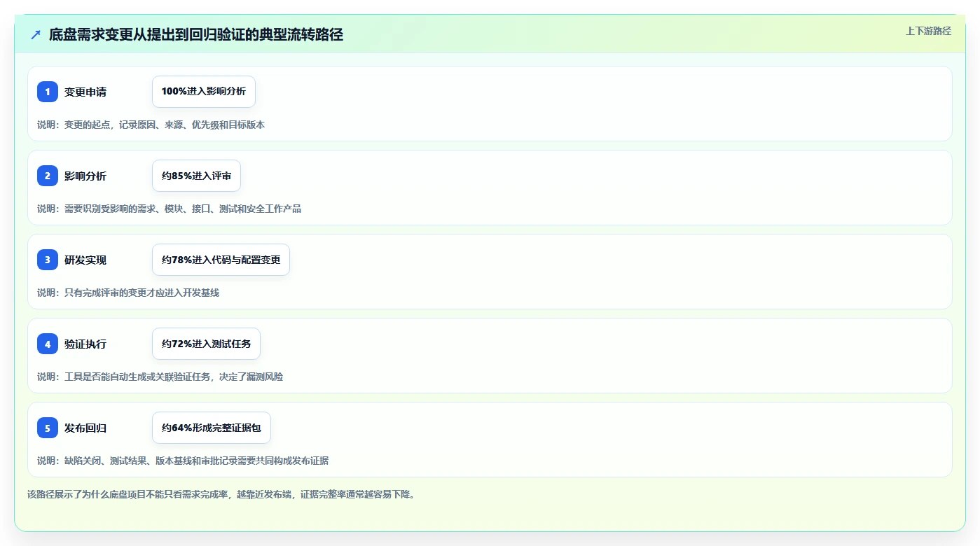Click the 上下游路径 label at top right
Viewport: 980px width, 546px height.
click(x=928, y=31)
